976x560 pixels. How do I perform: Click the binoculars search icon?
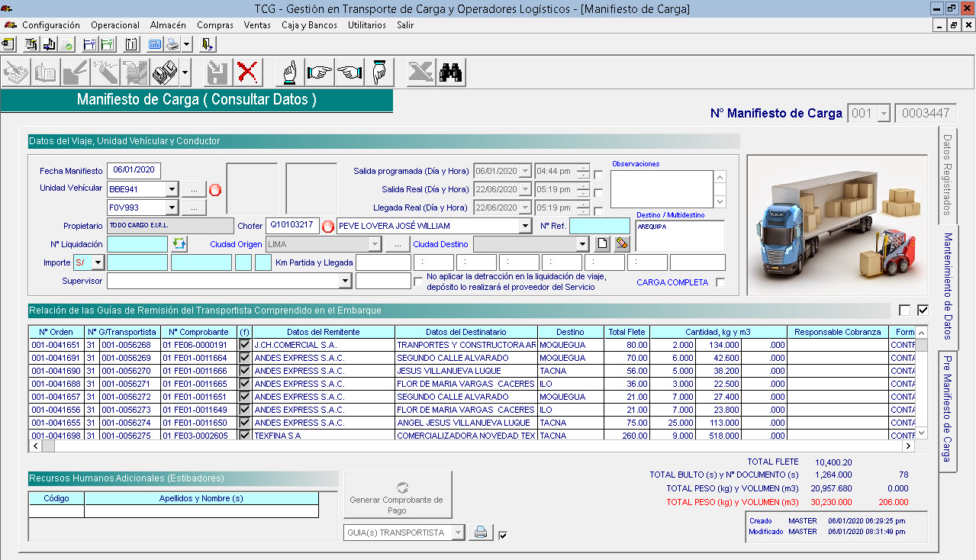(x=450, y=72)
